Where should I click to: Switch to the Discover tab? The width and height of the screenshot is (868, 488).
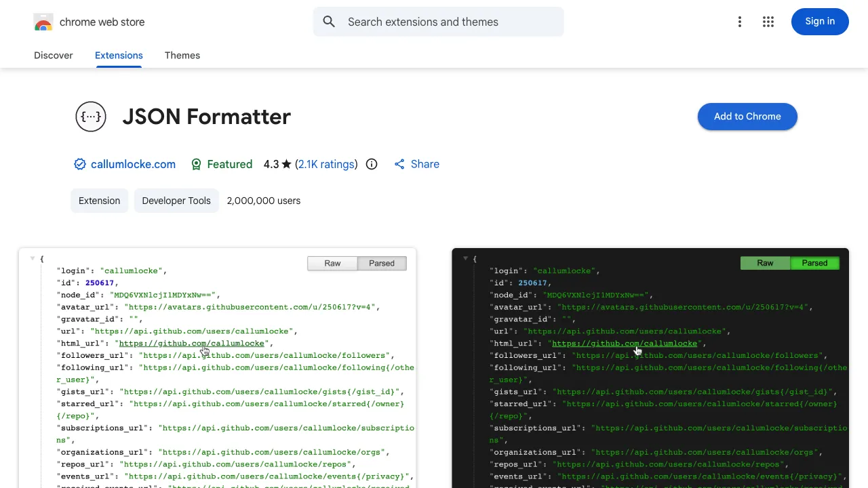click(54, 56)
